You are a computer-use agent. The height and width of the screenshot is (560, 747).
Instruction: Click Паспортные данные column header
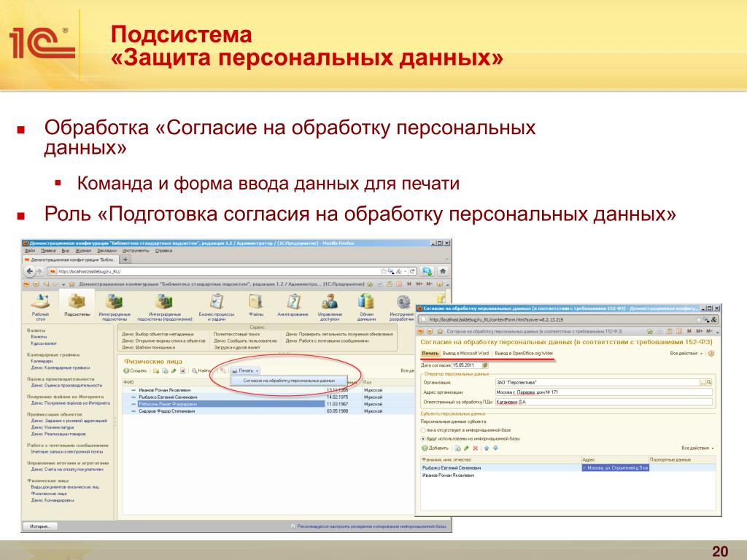pos(682,459)
